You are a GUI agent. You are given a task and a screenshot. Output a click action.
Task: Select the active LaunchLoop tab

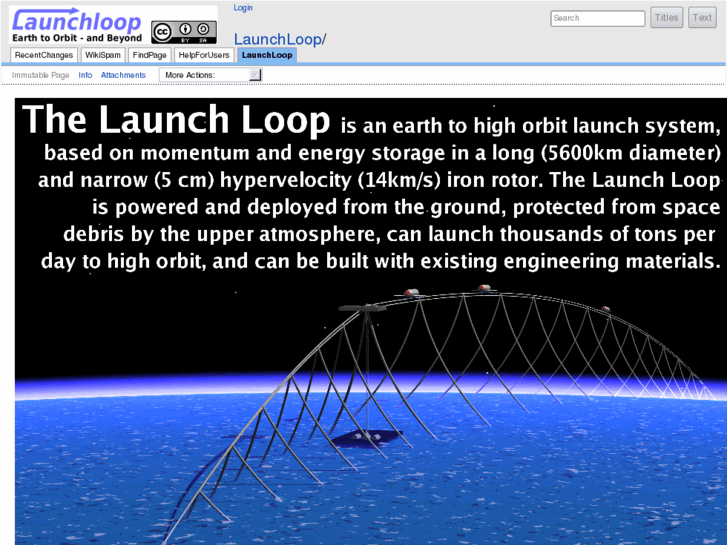point(267,55)
